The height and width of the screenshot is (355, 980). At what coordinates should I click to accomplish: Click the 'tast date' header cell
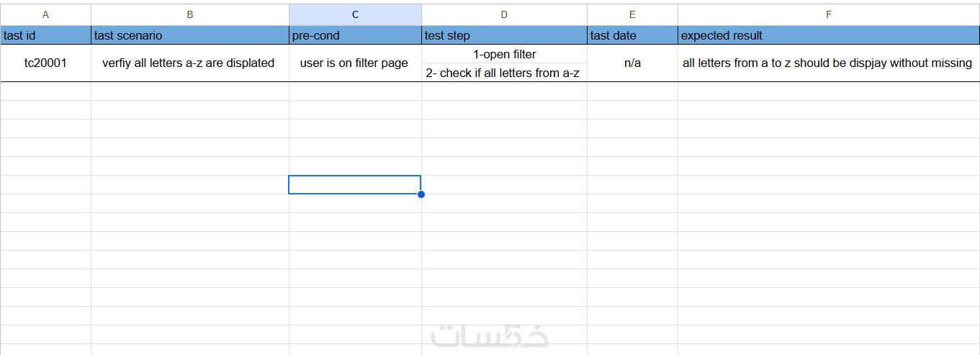632,35
